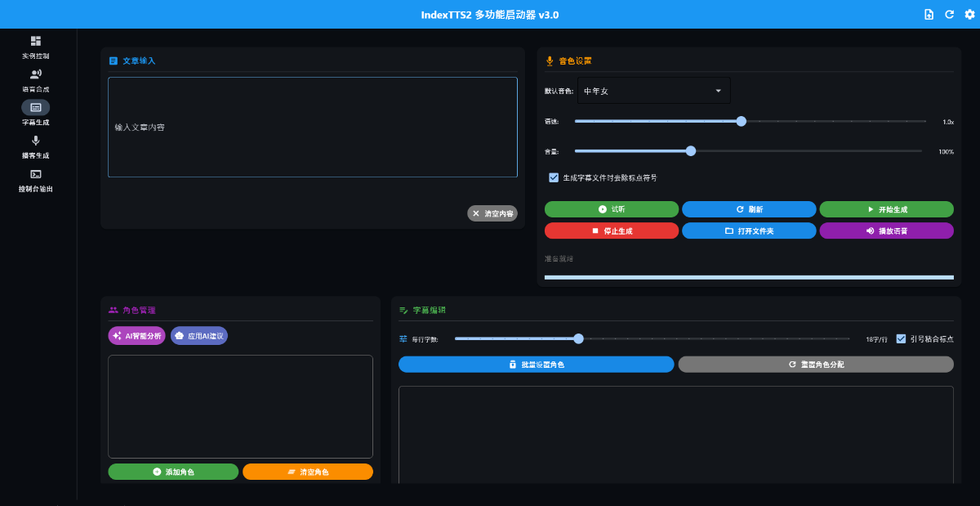Click the 语速 speed slider handle

pos(742,121)
